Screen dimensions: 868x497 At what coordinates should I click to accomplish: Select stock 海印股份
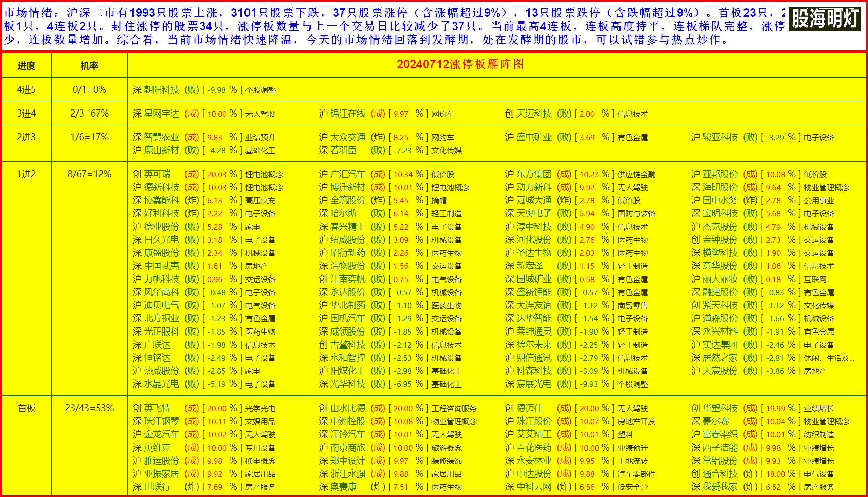tap(720, 187)
